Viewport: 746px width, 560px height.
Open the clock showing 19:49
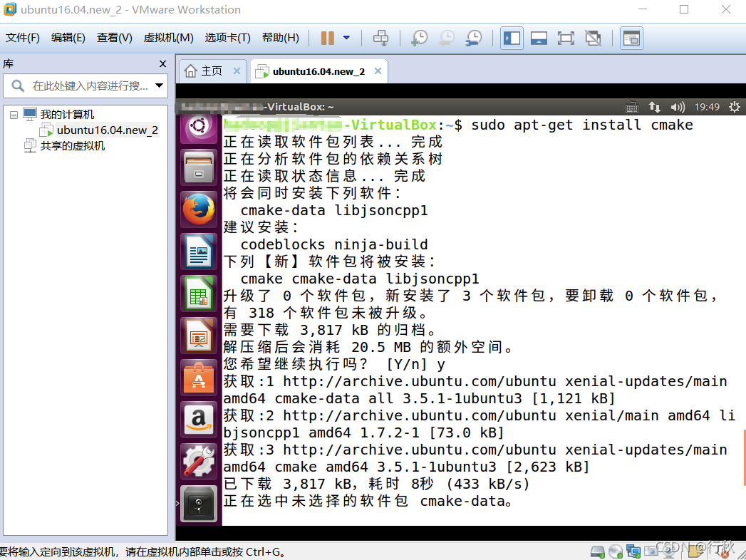point(707,107)
